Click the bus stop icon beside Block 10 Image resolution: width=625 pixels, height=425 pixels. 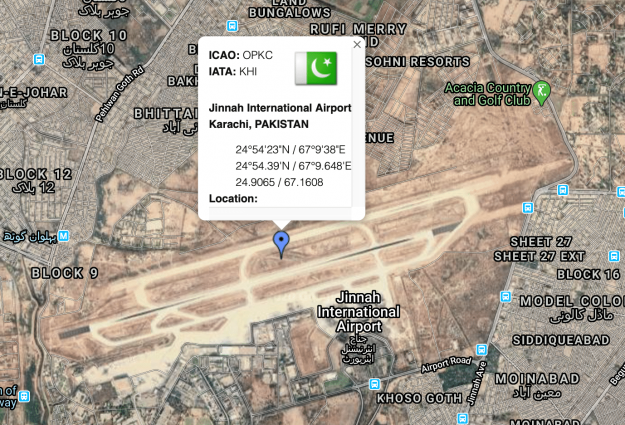click(39, 59)
